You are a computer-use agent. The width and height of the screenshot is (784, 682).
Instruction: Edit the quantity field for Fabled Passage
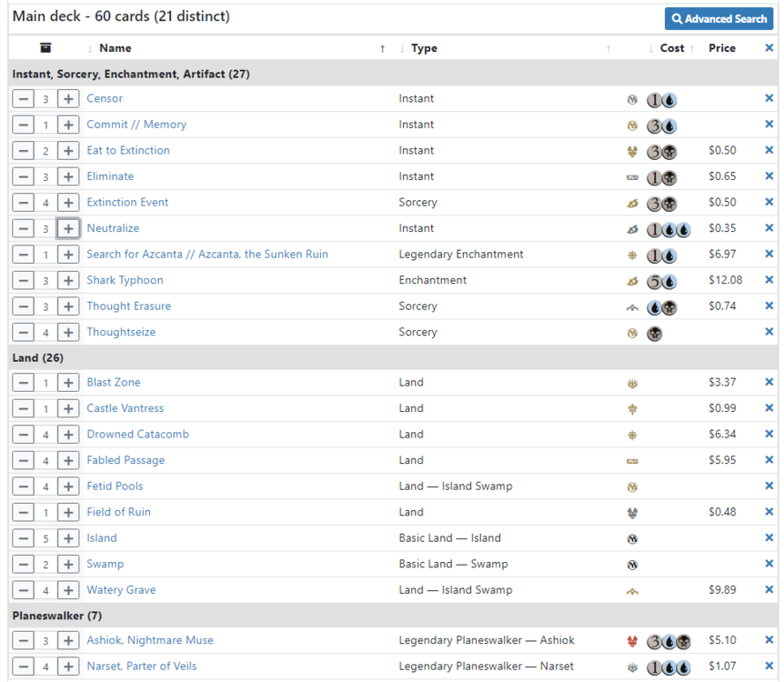tap(45, 461)
